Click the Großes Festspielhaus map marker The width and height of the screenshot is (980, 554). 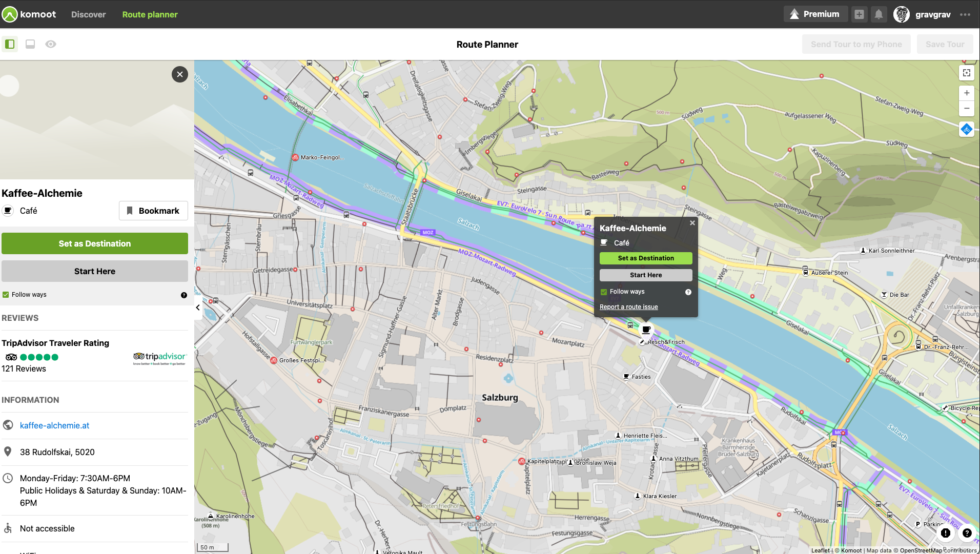point(274,360)
